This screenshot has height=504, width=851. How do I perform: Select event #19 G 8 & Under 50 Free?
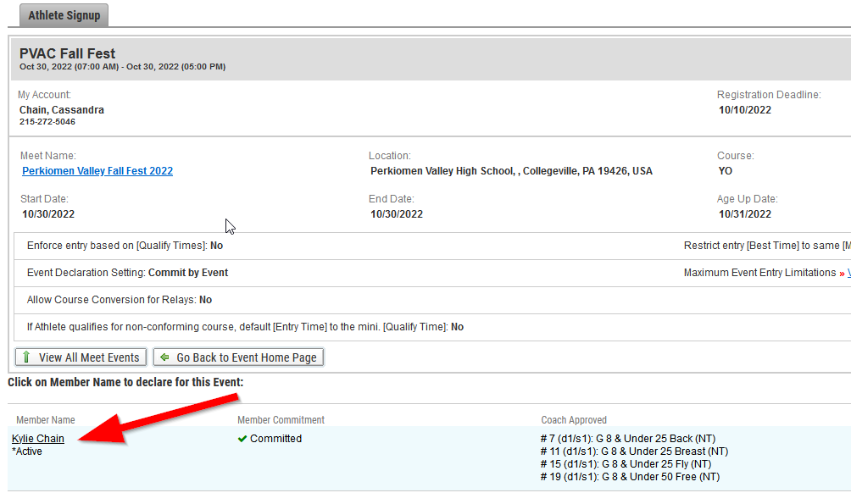point(630,477)
